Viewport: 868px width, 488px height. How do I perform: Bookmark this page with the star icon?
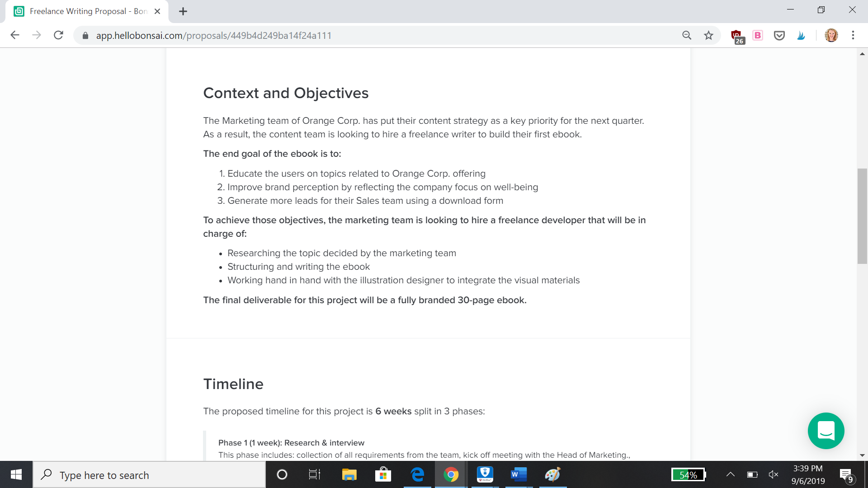click(708, 35)
